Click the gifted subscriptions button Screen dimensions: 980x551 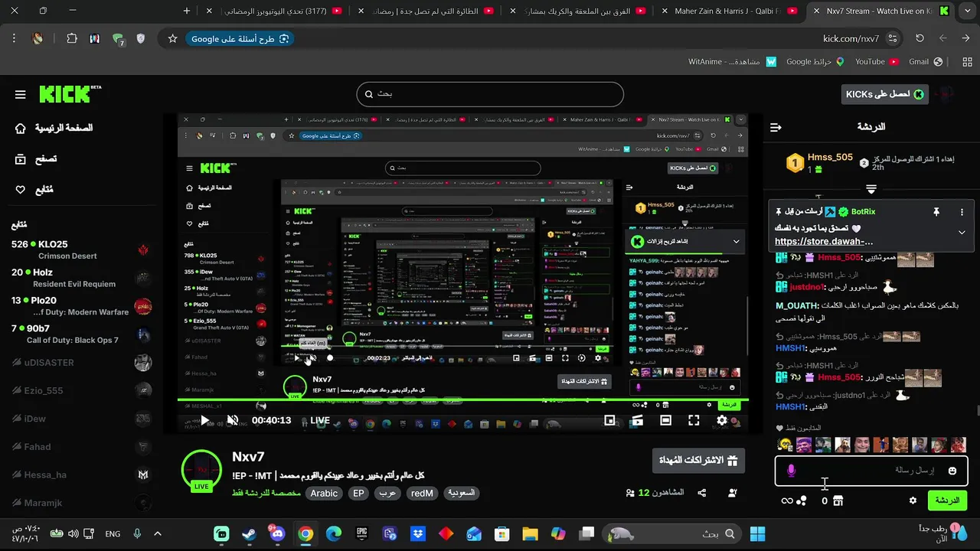click(x=699, y=461)
